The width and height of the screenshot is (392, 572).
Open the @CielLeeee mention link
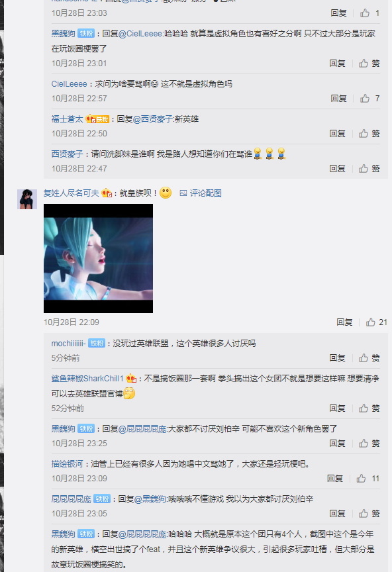(x=140, y=34)
